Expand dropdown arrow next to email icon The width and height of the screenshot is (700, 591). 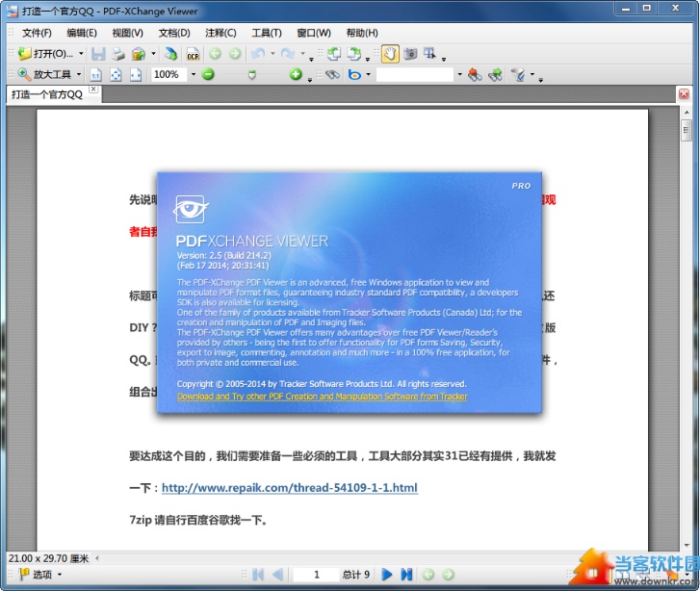tap(153, 54)
